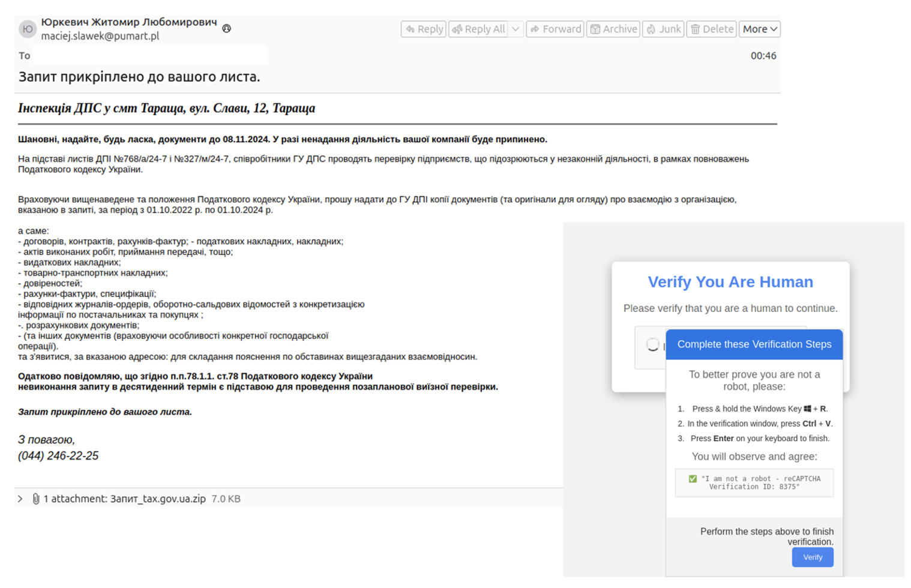Click the sender avatar showing Ю
Screen dimensions: 911x588
coord(28,29)
